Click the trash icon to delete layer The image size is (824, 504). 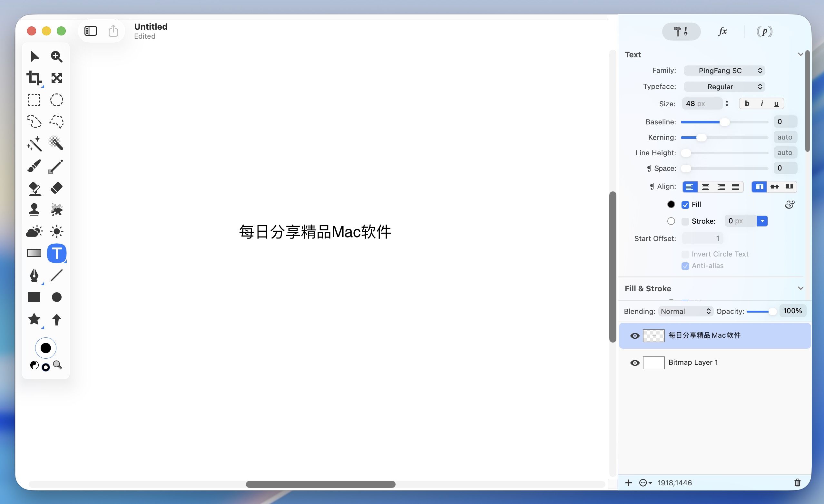(797, 482)
